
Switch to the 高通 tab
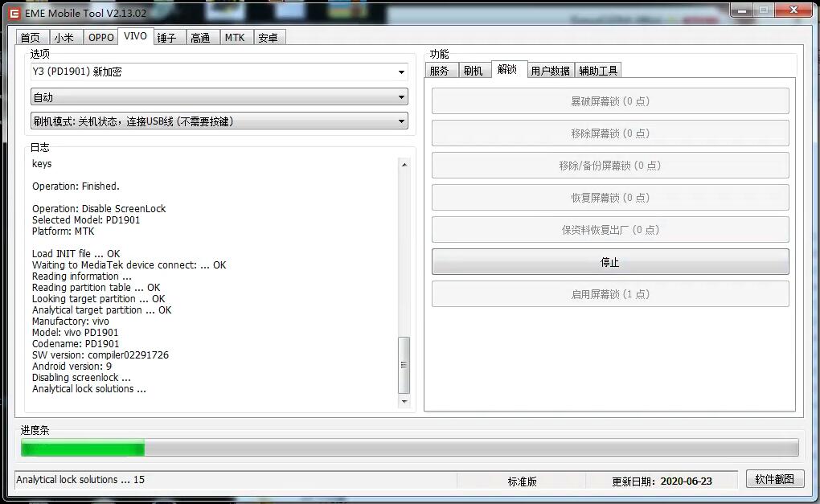click(x=201, y=38)
